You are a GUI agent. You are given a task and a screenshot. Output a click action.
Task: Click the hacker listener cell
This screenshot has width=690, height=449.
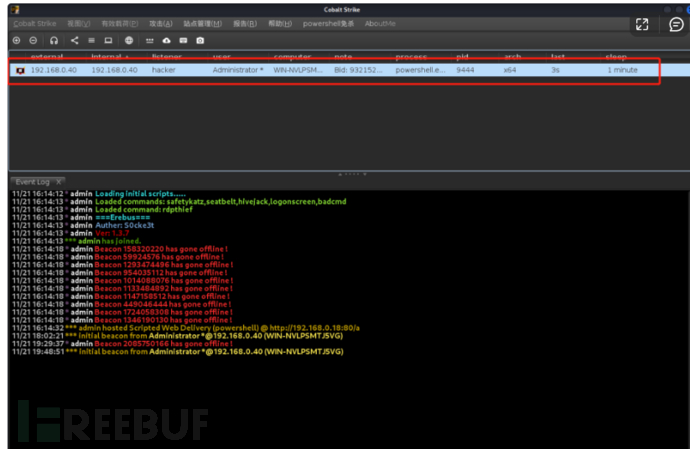(x=164, y=70)
